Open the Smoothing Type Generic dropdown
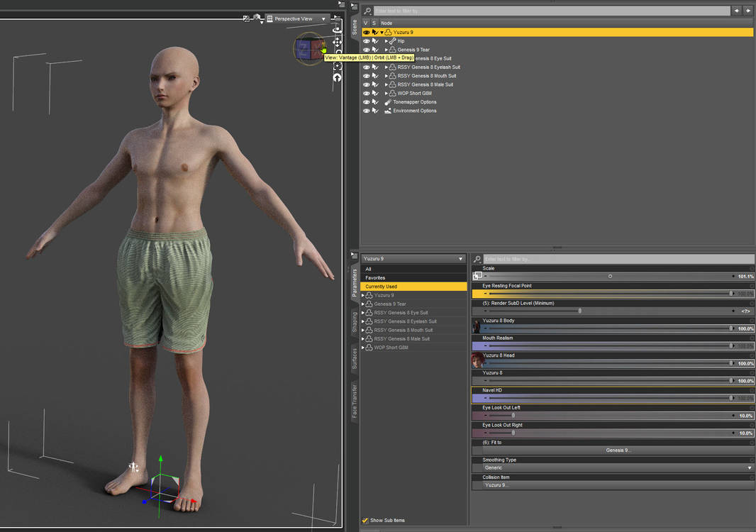The width and height of the screenshot is (756, 532). 617,468
